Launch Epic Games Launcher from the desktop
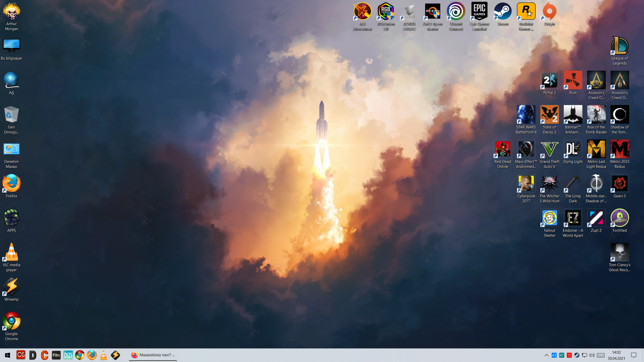This screenshot has width=644, height=362. coord(479,12)
